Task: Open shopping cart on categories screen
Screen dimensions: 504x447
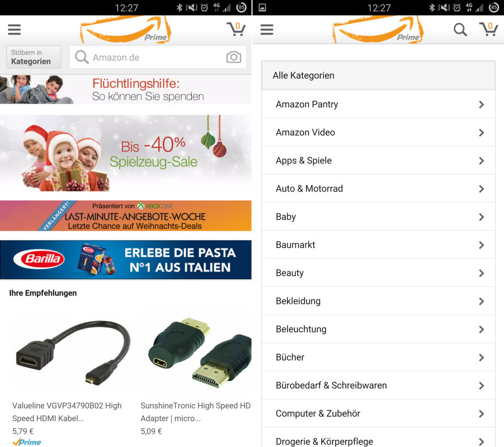Action: tap(489, 29)
